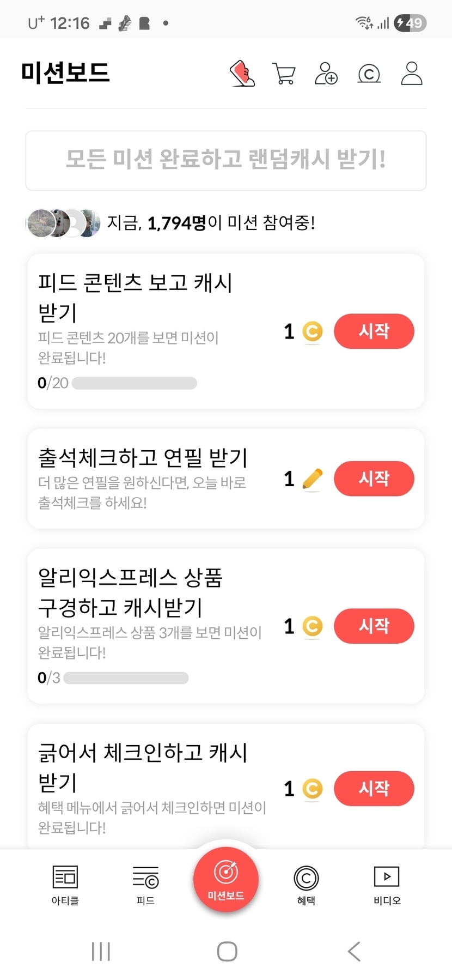Screen dimensions: 452x980
Task: Tap the red sneaker icon in header
Action: click(x=242, y=74)
